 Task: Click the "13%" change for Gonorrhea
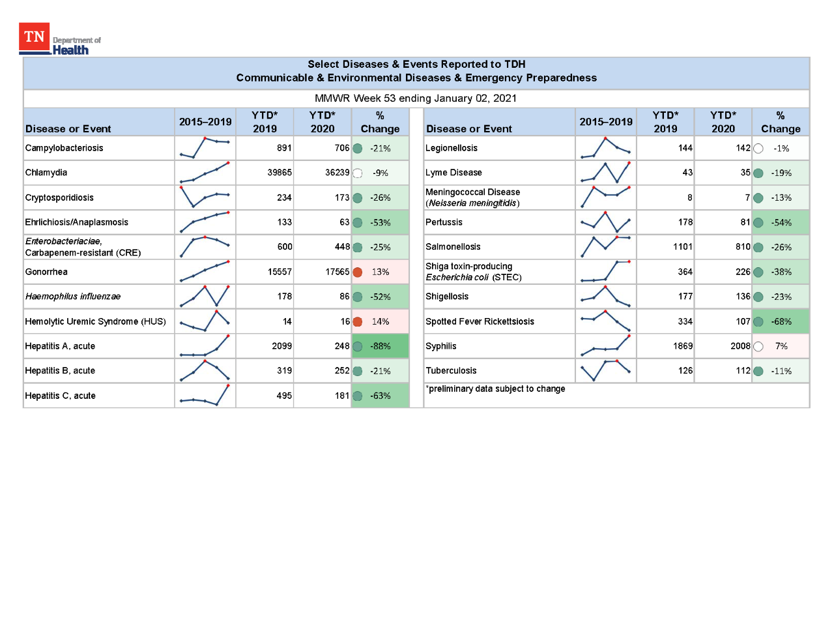pyautogui.click(x=381, y=272)
